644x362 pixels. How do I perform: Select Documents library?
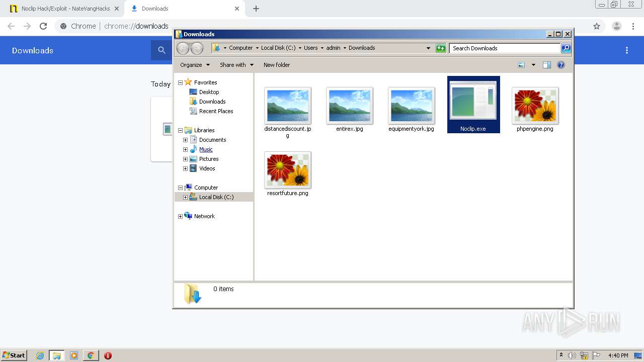(x=212, y=140)
